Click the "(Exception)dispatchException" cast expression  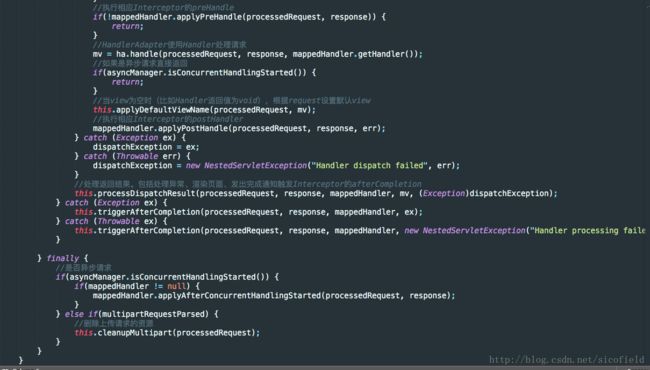pyautogui.click(x=483, y=193)
